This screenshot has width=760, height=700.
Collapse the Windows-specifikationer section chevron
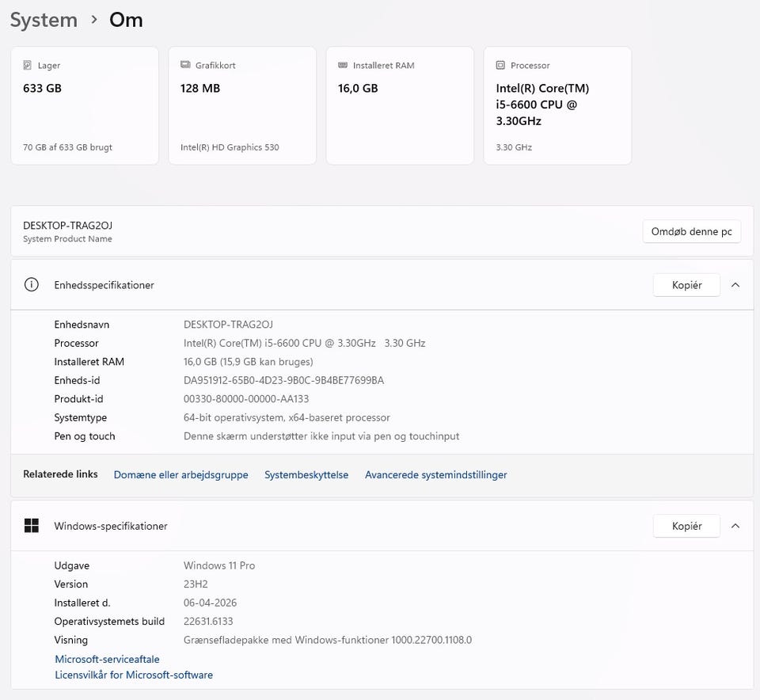click(x=735, y=526)
